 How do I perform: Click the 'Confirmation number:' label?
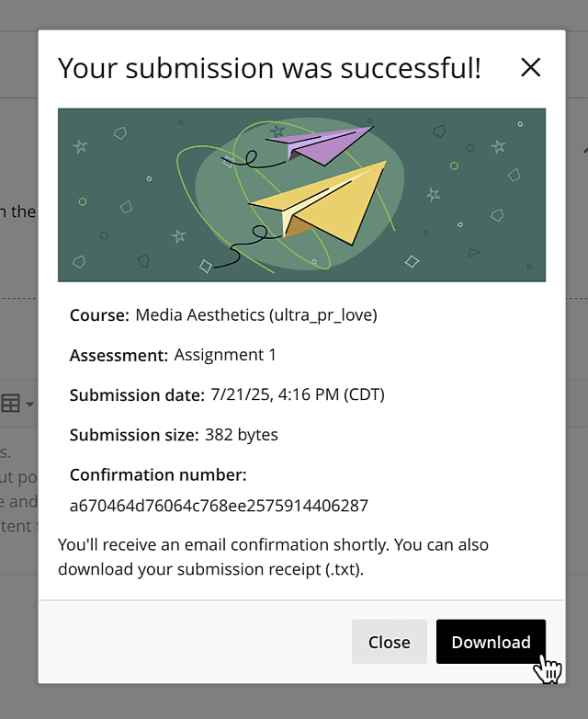click(158, 475)
